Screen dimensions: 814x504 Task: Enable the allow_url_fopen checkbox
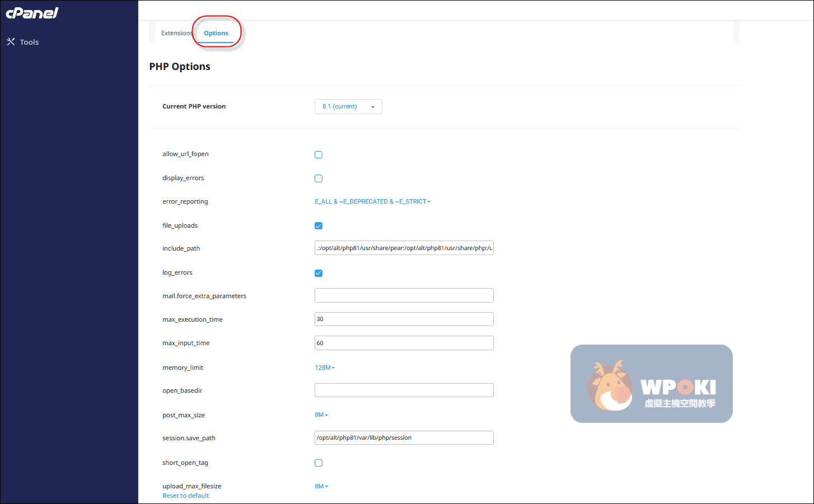(319, 155)
